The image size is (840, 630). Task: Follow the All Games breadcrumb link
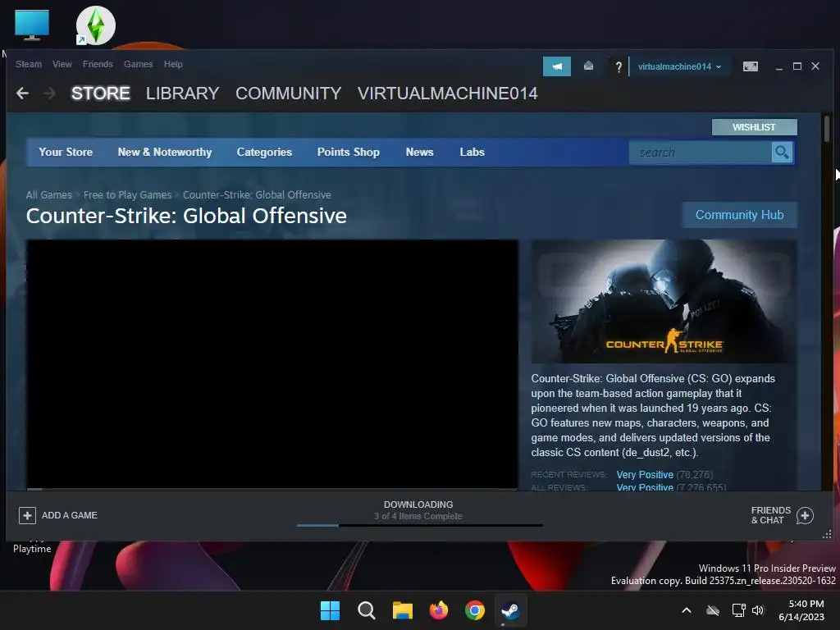pyautogui.click(x=48, y=195)
